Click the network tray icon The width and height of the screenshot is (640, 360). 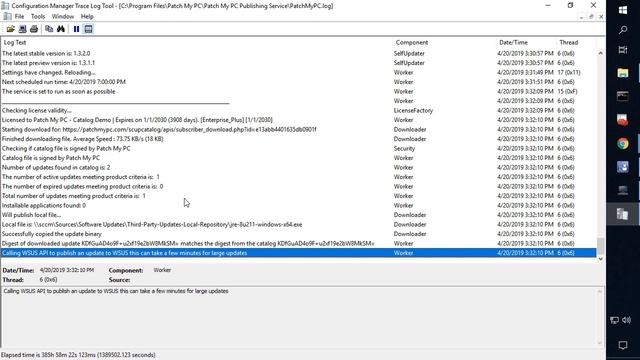pyautogui.click(x=614, y=320)
